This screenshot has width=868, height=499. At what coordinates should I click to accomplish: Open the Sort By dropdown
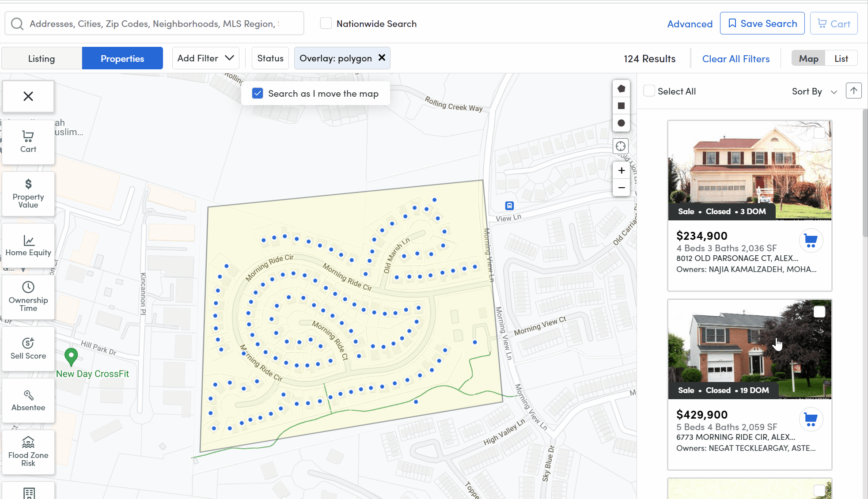pyautogui.click(x=814, y=91)
